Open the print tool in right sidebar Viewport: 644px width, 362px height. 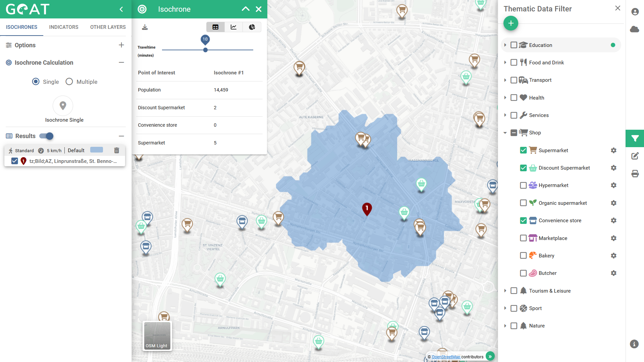click(x=635, y=174)
